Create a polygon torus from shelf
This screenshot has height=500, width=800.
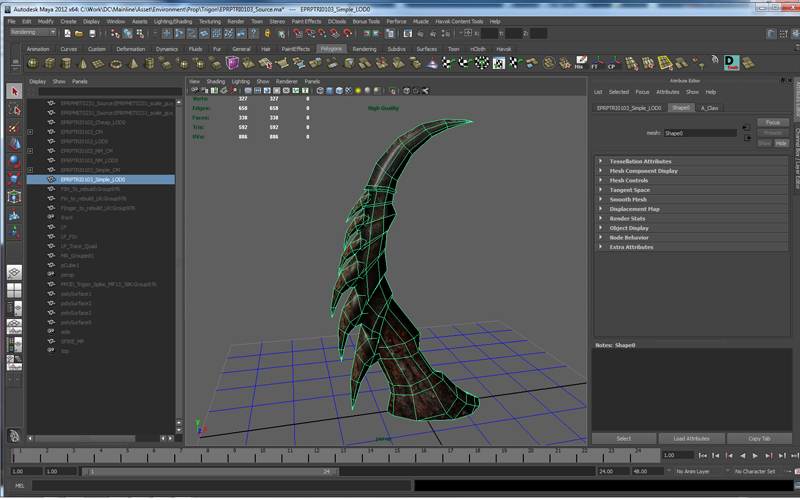(116, 63)
